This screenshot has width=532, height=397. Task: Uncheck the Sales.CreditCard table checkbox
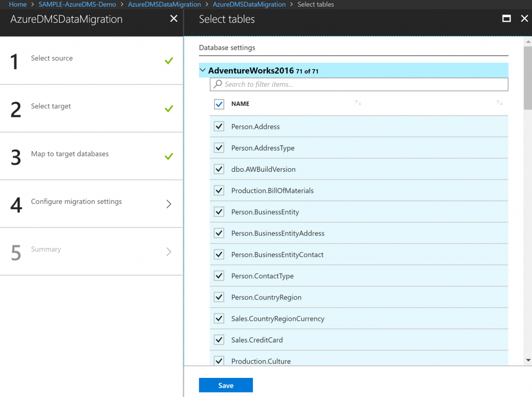219,340
